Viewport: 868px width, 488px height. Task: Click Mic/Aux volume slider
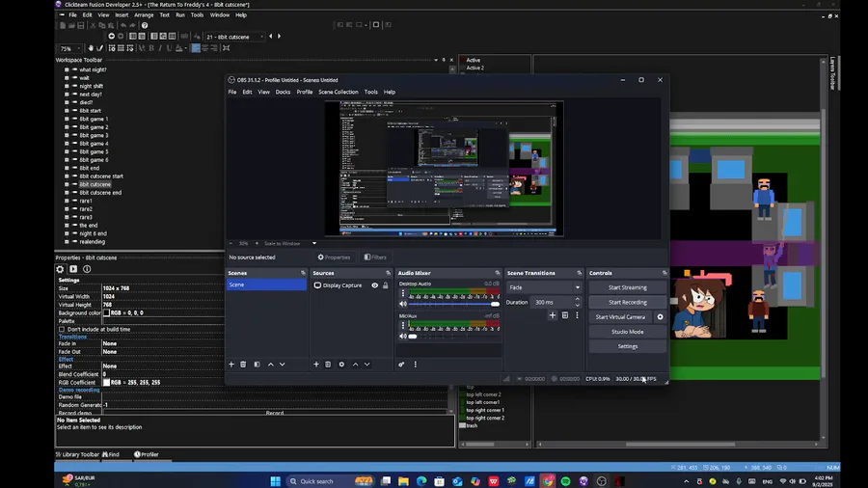click(453, 336)
